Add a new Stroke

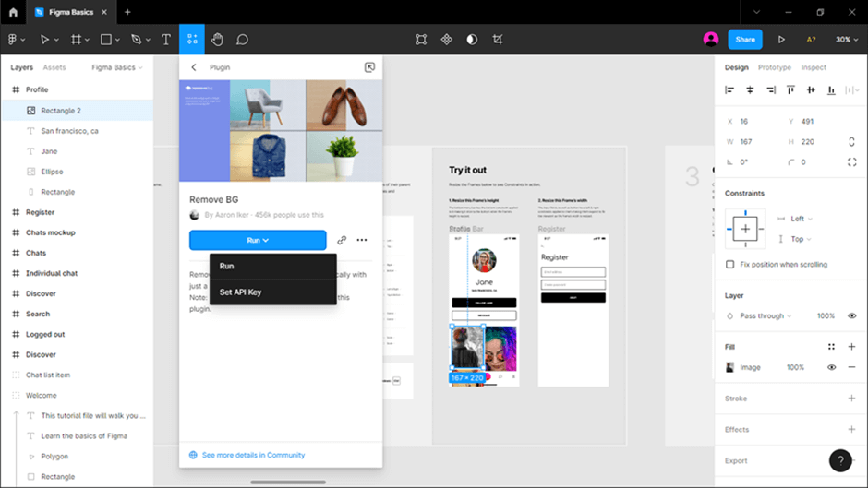[851, 399]
